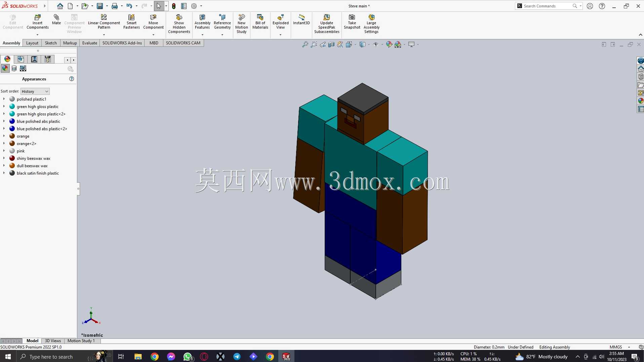Screen dimensions: 644x362
Task: Expand the pink appearance node
Action: tap(4, 151)
